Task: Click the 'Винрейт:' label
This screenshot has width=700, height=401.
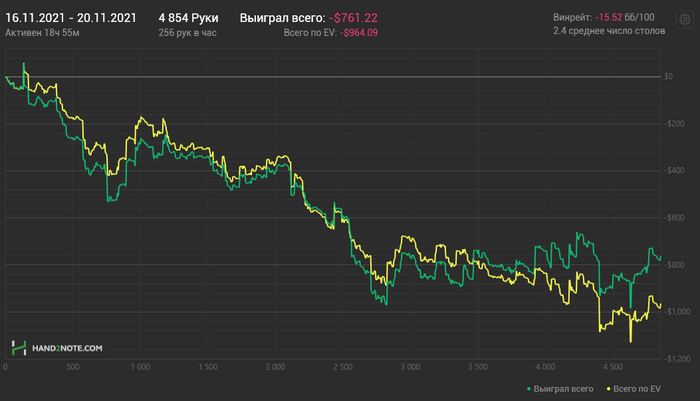Action: coord(573,17)
